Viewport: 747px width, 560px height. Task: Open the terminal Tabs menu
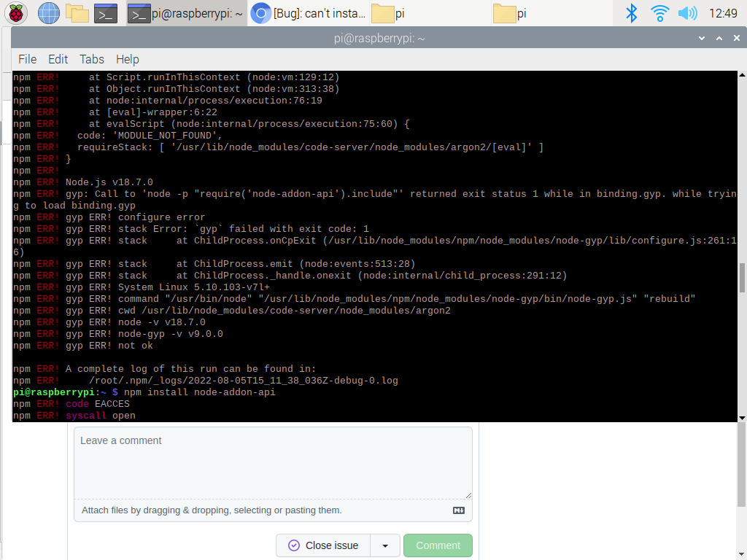coord(91,59)
